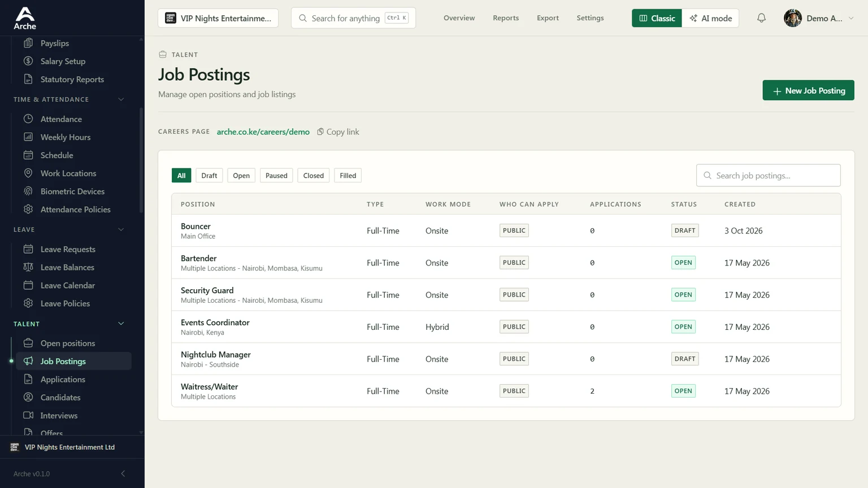868x488 pixels.
Task: Open the notifications bell
Action: (761, 18)
